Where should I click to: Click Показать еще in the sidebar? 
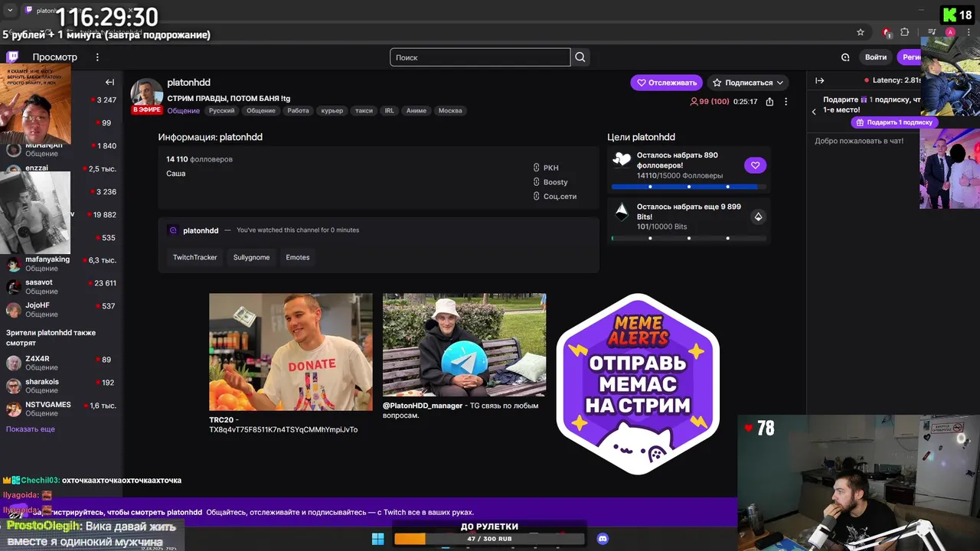pyautogui.click(x=31, y=429)
